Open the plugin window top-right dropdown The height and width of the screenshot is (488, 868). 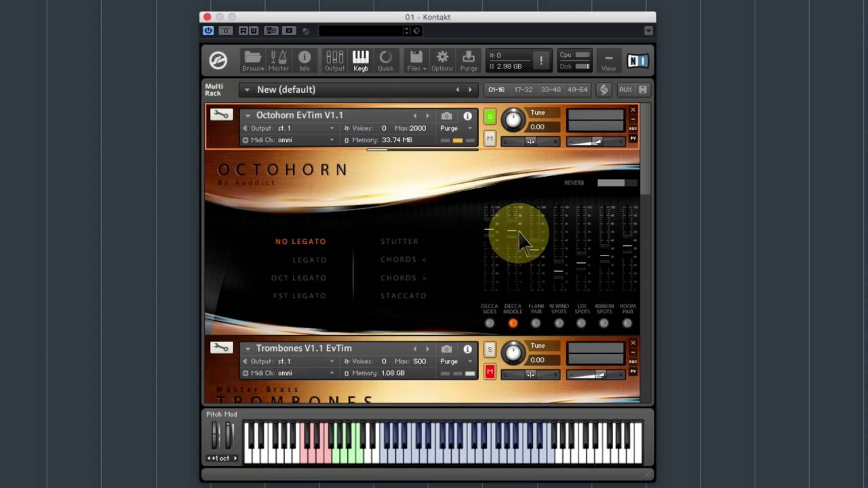(x=648, y=30)
